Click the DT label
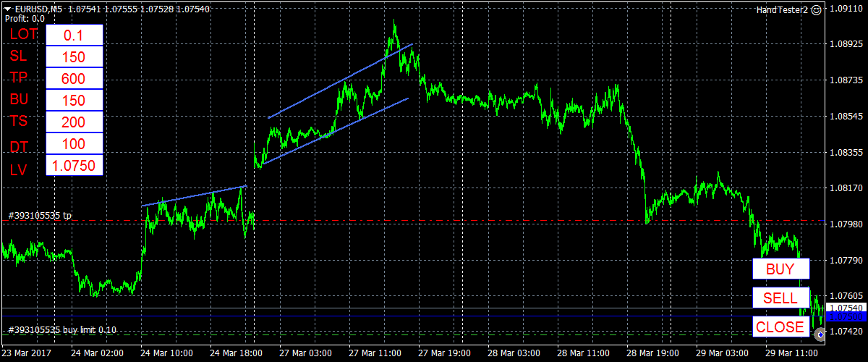 (19, 147)
